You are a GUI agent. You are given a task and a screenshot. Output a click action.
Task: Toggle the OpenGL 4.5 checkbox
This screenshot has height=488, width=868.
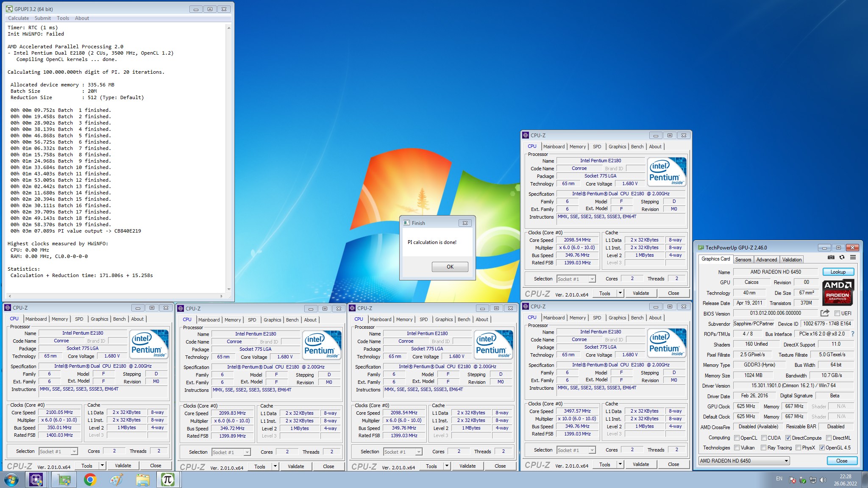[x=822, y=448]
